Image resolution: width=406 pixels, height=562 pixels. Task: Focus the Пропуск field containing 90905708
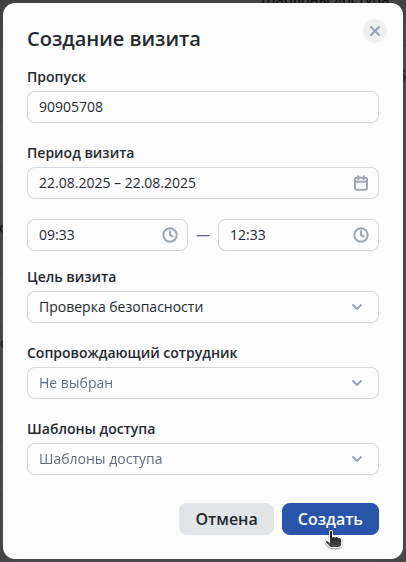[x=203, y=107]
